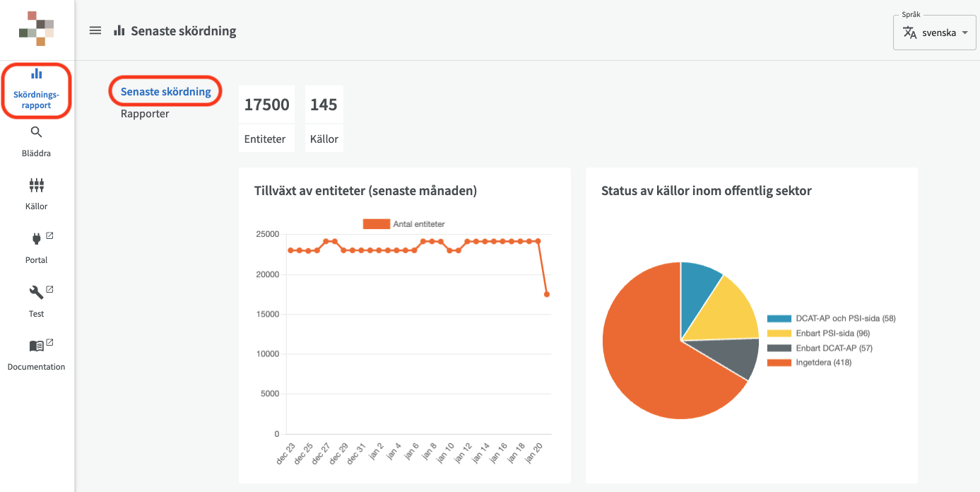Select the Källor pipes icon
Screen dimensions: 980x492
[37, 185]
